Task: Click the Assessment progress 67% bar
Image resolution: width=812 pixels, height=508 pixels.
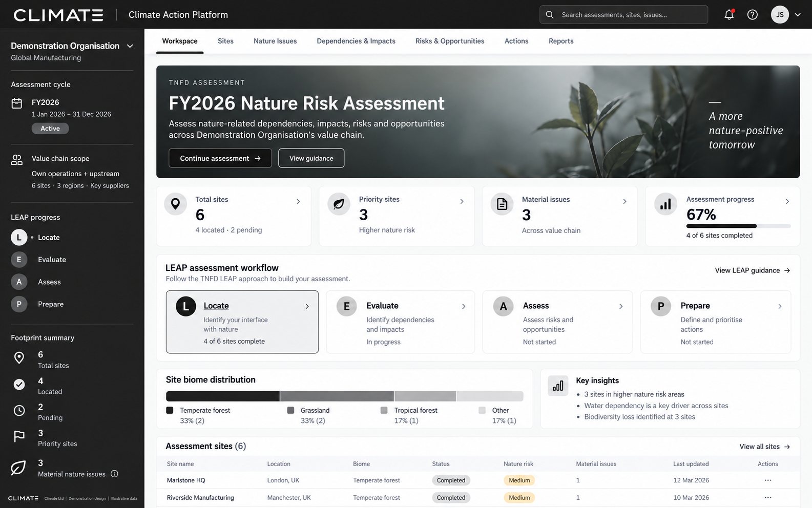Action: 738,226
